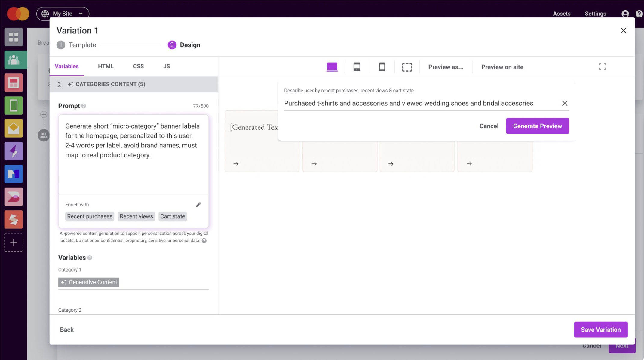The width and height of the screenshot is (644, 360).
Task: Open the dashboard grid icon in sidebar
Action: tap(14, 37)
